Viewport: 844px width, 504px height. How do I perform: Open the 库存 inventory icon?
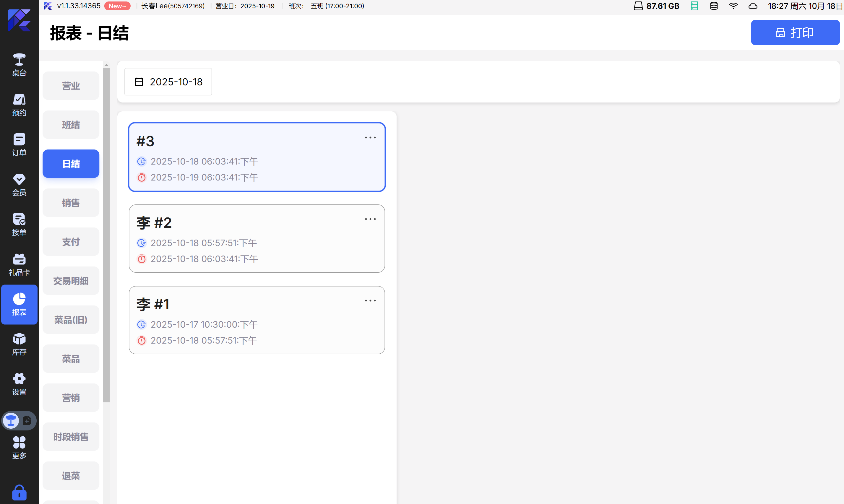click(19, 344)
